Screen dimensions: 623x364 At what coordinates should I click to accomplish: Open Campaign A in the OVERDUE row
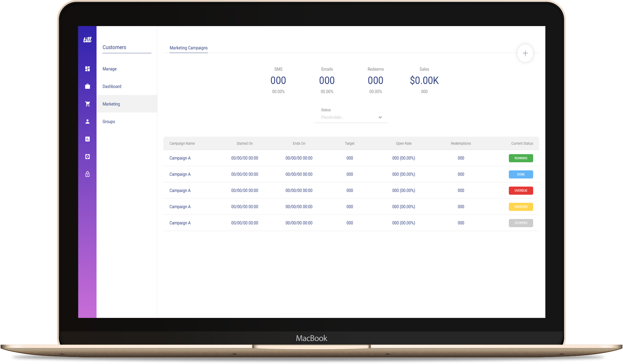(x=180, y=190)
